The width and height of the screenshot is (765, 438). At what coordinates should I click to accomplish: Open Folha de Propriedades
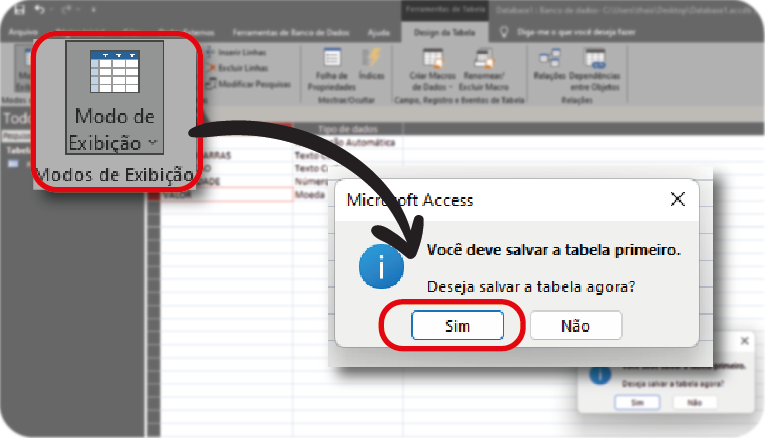[x=332, y=69]
